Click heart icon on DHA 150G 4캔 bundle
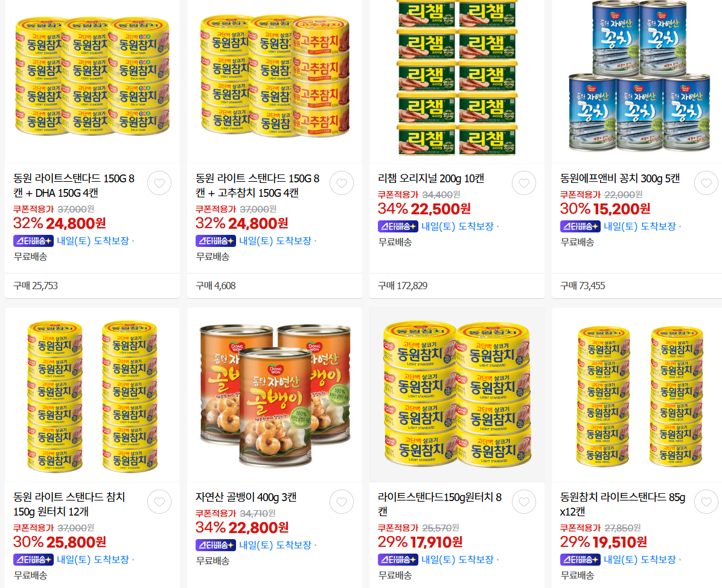The width and height of the screenshot is (722, 588). pyautogui.click(x=159, y=183)
